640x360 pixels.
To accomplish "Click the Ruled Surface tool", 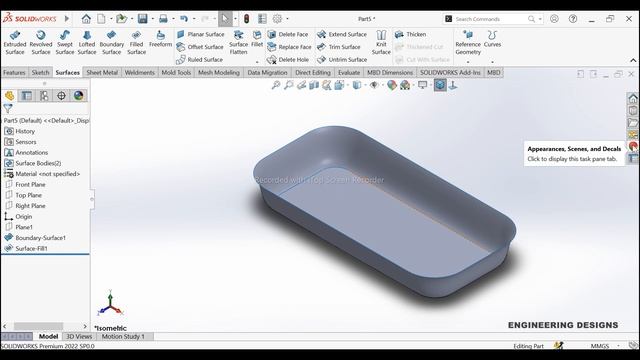I will [x=200, y=60].
